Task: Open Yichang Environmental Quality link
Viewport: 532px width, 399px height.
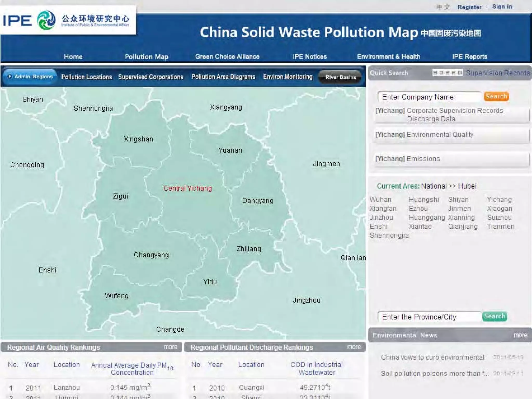Action: [x=440, y=135]
